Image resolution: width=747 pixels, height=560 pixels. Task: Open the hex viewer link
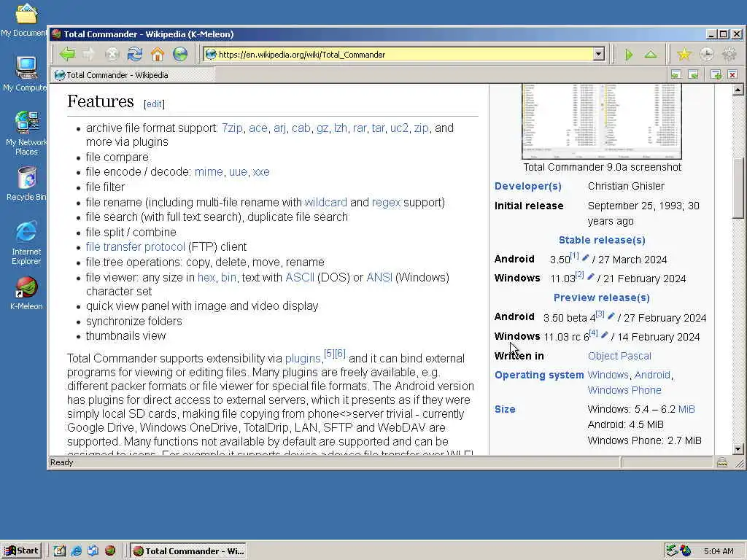(206, 277)
